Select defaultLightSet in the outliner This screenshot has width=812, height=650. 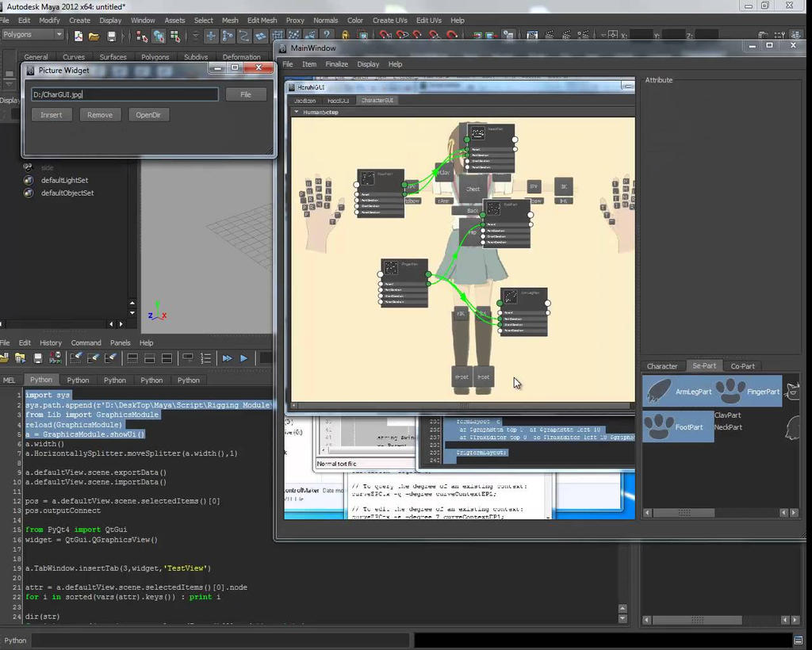point(64,180)
